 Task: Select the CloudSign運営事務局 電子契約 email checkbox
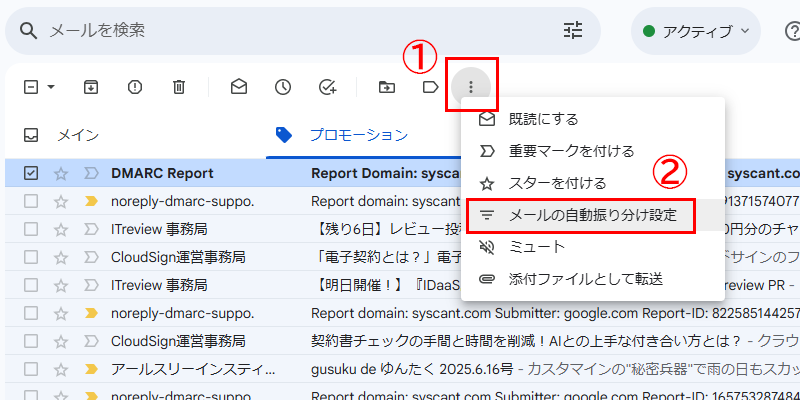[31, 257]
